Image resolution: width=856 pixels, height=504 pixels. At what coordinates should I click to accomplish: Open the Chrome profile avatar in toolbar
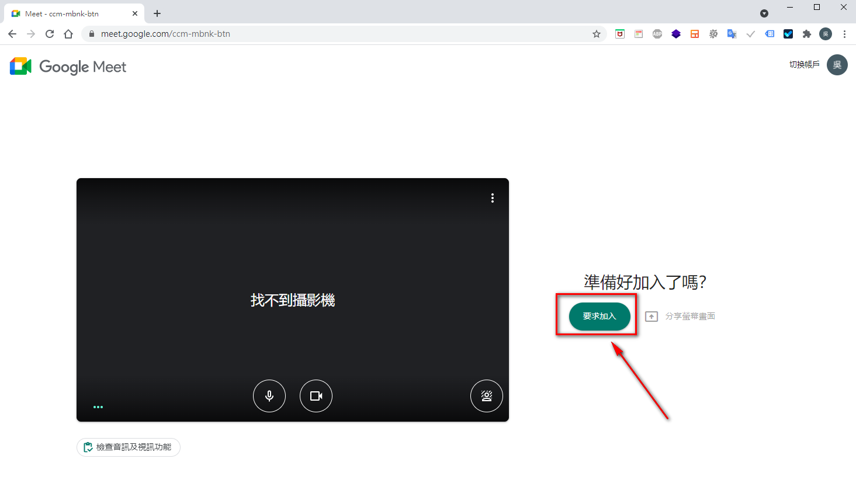(x=826, y=34)
